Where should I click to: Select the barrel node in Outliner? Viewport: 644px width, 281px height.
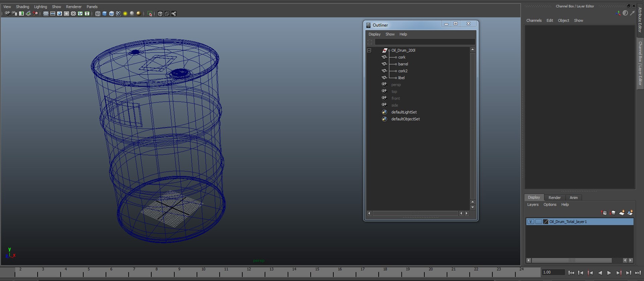(403, 64)
